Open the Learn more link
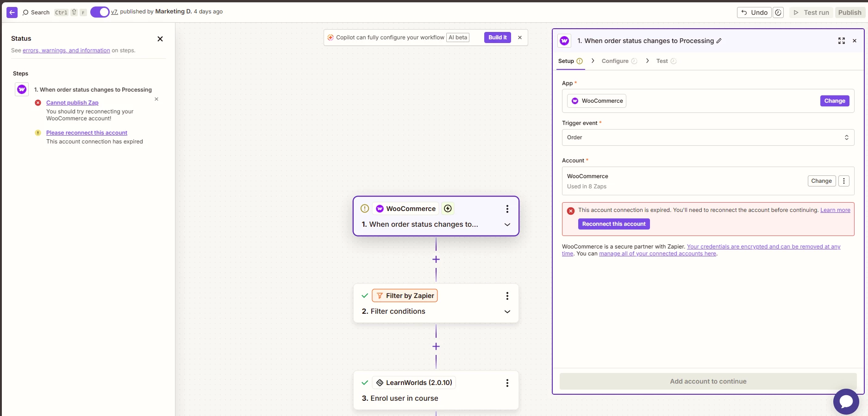 [x=835, y=210]
